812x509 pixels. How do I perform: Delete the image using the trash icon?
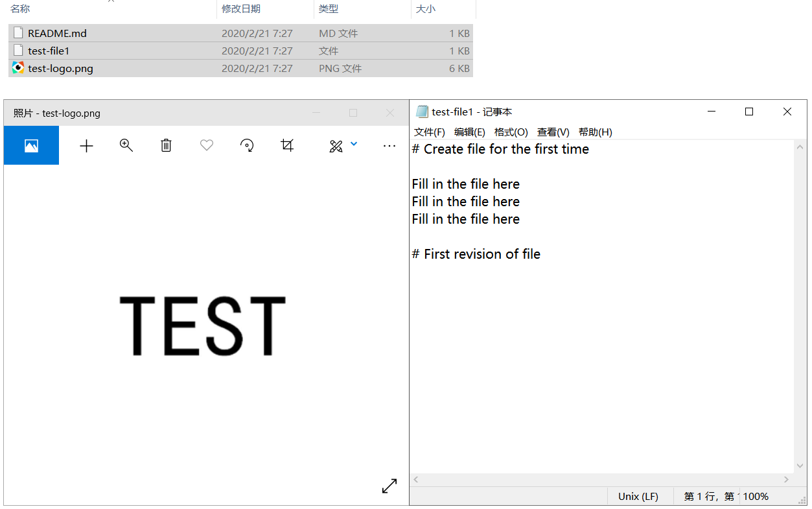(166, 146)
